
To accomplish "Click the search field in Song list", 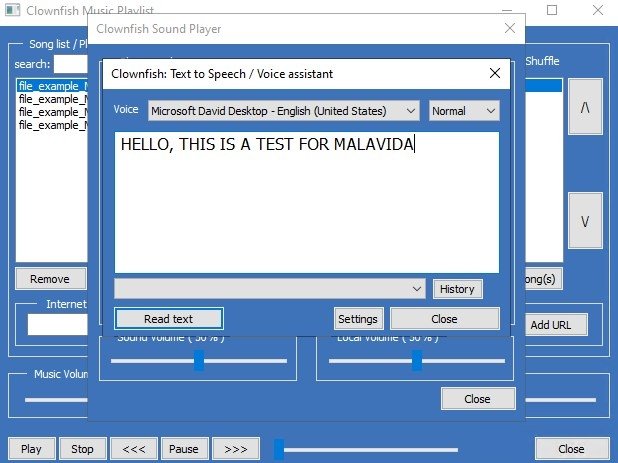I will coord(71,64).
